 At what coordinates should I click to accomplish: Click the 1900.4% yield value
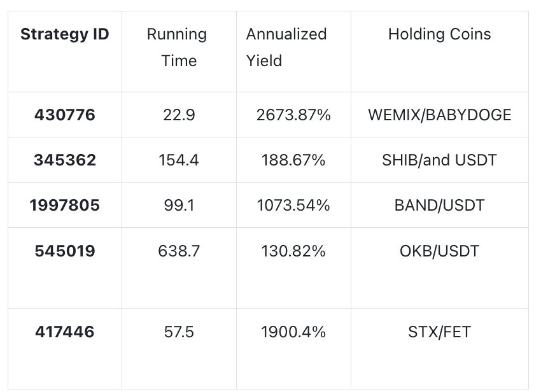click(x=293, y=332)
